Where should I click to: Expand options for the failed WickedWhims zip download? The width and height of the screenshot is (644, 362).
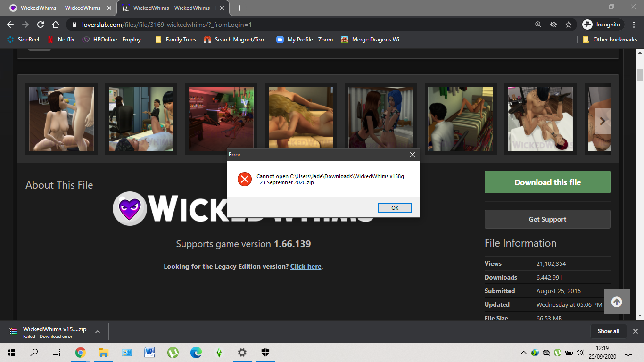[x=98, y=332]
